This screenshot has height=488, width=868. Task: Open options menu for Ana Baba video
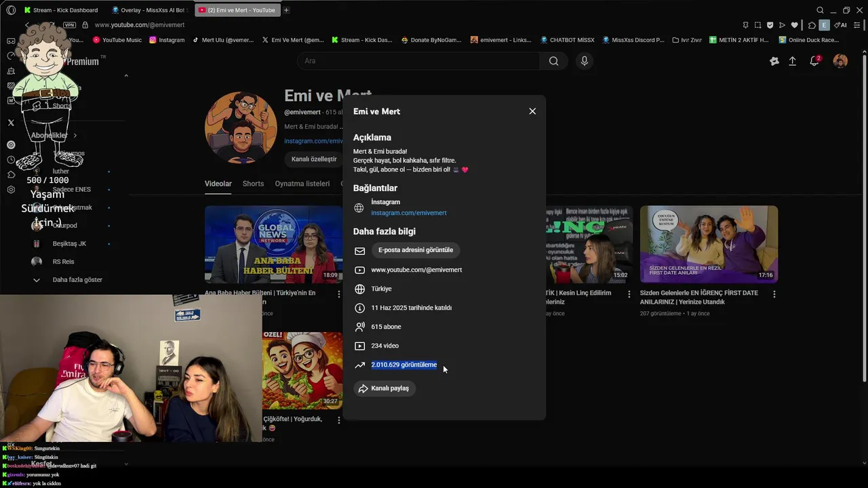(338, 294)
